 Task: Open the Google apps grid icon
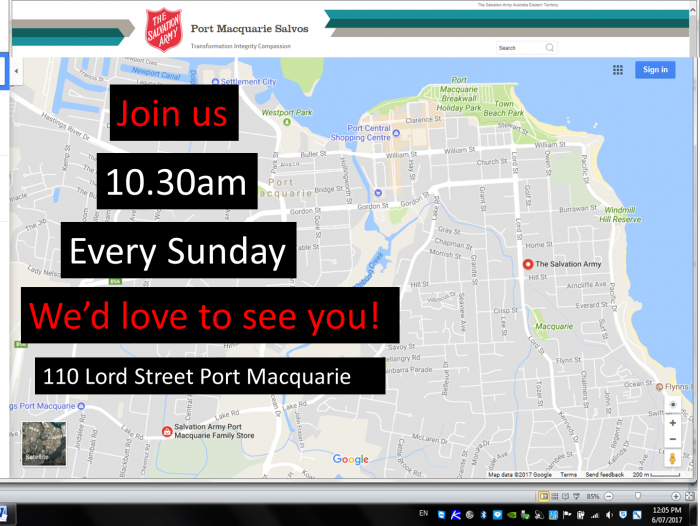tap(618, 70)
